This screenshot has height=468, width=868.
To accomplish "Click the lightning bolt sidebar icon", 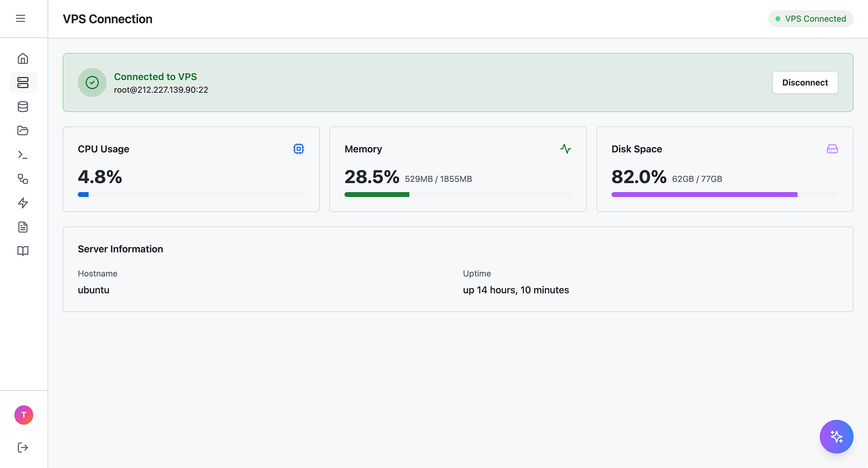I will [x=23, y=203].
